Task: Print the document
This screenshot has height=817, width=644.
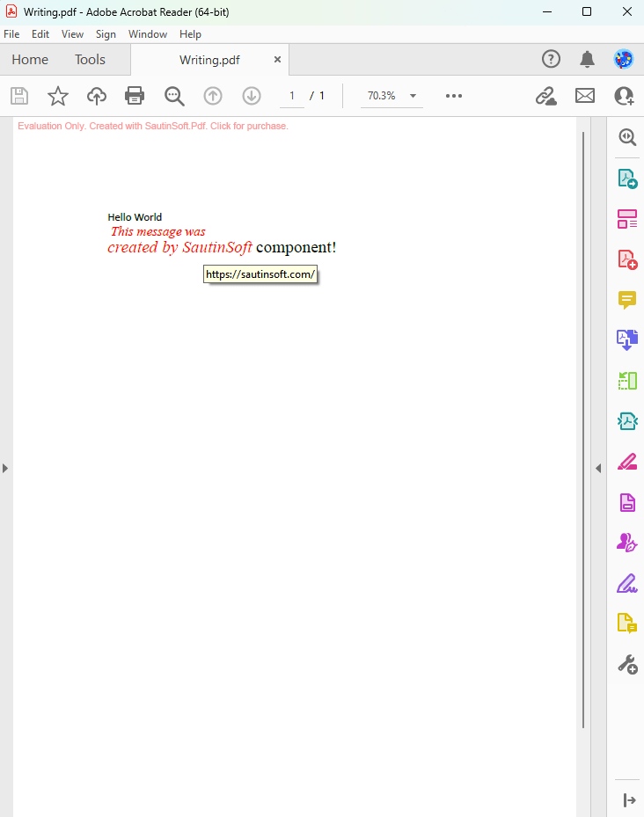Action: point(135,96)
